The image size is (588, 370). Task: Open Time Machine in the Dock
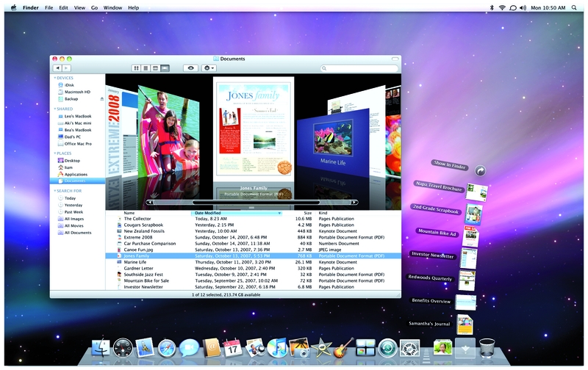click(x=387, y=347)
